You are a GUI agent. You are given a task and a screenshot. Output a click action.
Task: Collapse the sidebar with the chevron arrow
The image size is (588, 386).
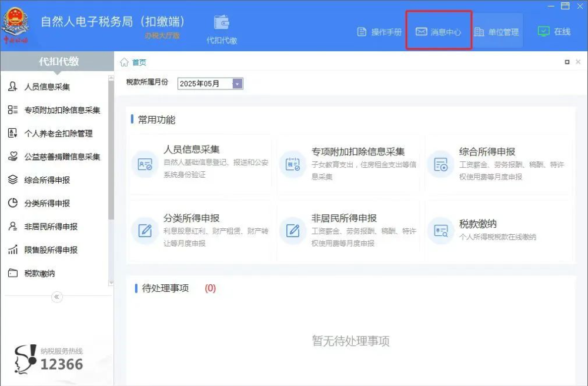(56, 297)
